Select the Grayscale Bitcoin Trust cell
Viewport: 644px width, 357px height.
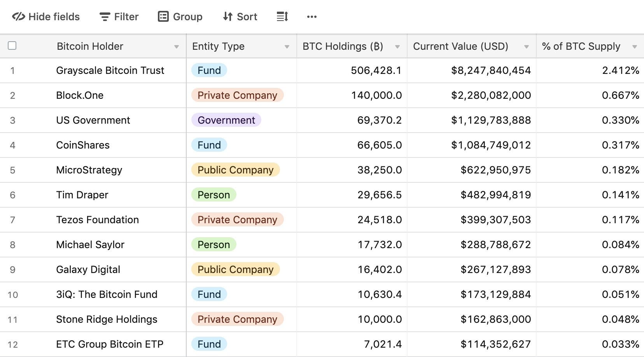(110, 70)
